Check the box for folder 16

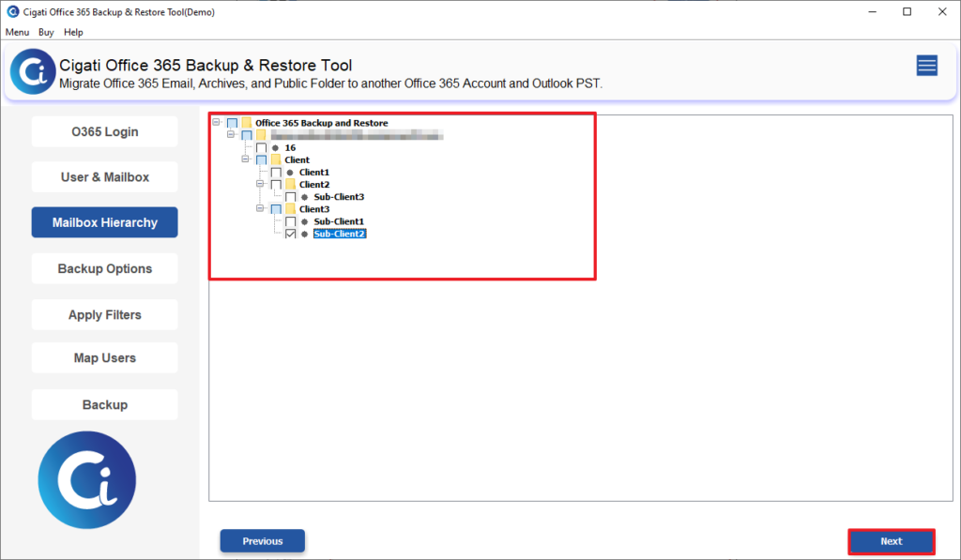click(x=262, y=147)
